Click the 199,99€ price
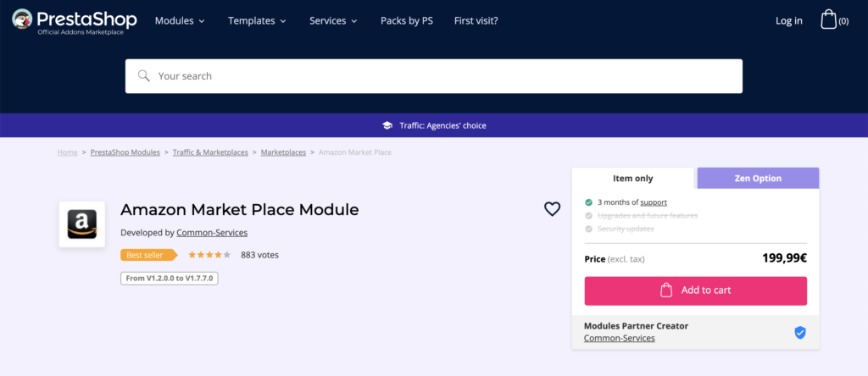 click(x=784, y=258)
